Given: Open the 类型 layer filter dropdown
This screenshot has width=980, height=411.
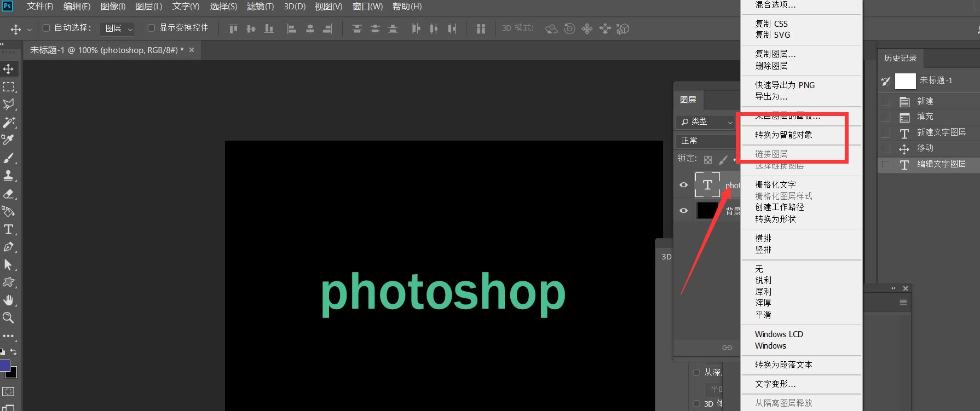Looking at the screenshot, I should pyautogui.click(x=705, y=121).
